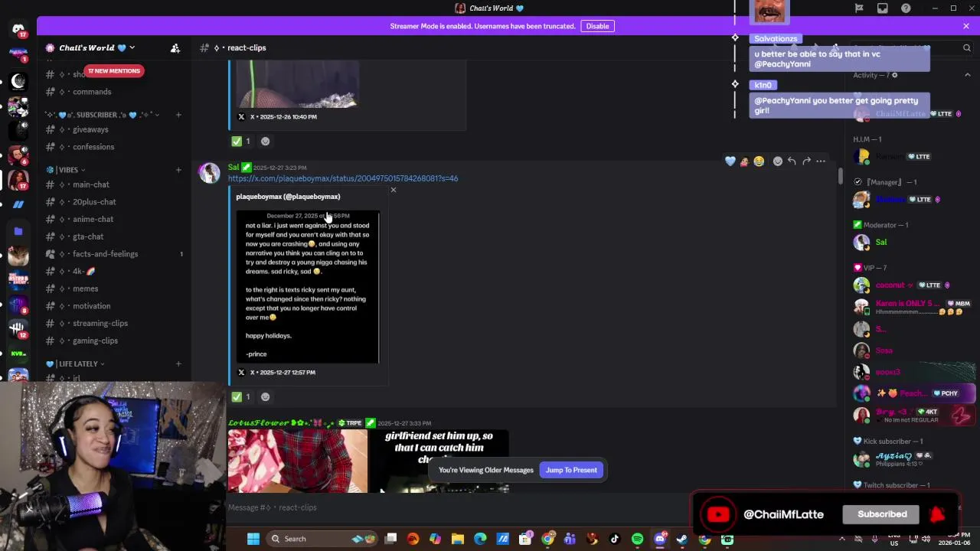Open TikTok from the taskbar
The image size is (980, 551).
pos(615,539)
